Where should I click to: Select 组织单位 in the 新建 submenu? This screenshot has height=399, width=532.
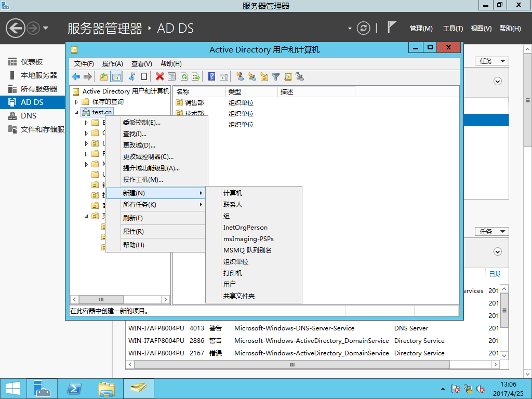(254, 262)
